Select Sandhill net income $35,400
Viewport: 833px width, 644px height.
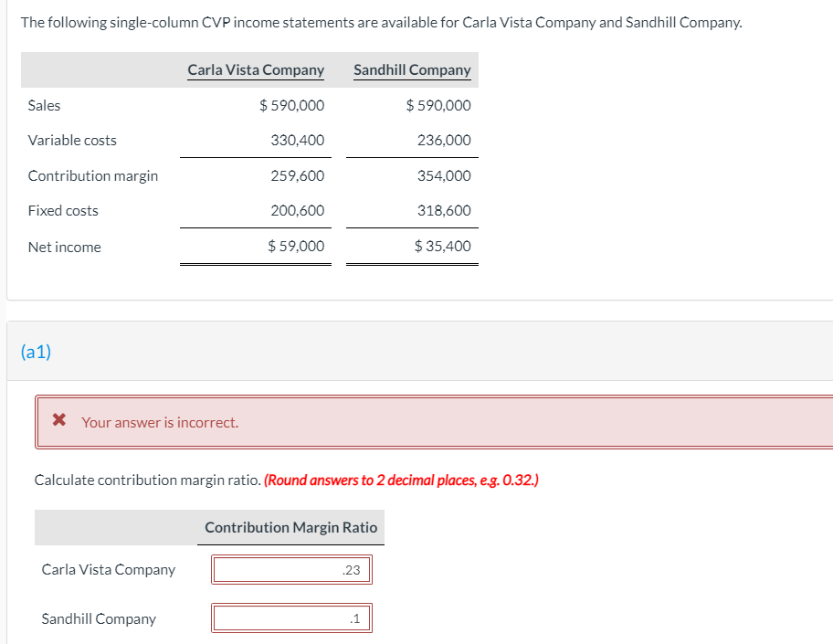442,246
